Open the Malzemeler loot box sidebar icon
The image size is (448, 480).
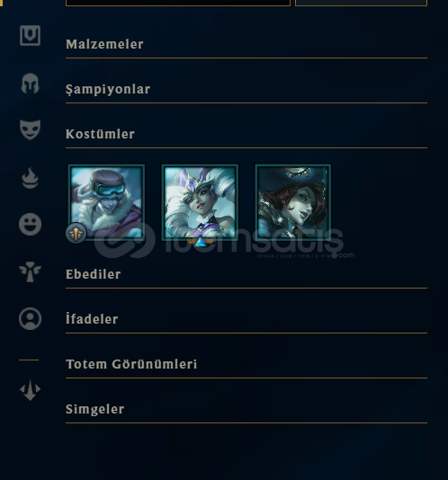tap(30, 36)
